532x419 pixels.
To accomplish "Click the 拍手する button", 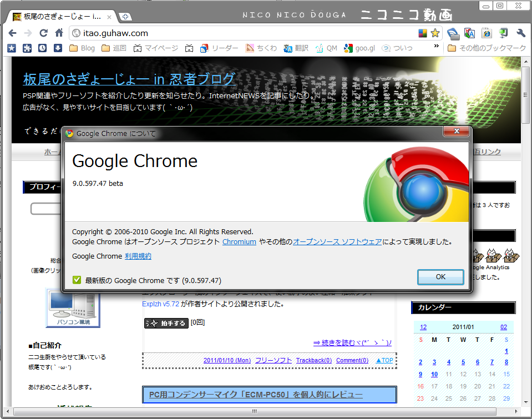I will tap(166, 323).
